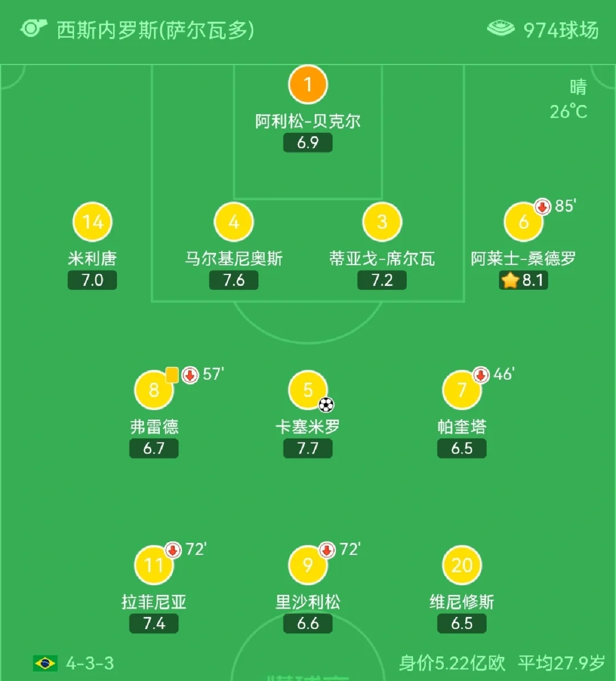Tap the goal ball icon on 卡塞米罗
Viewport: 616px width, 681px height.
326,405
